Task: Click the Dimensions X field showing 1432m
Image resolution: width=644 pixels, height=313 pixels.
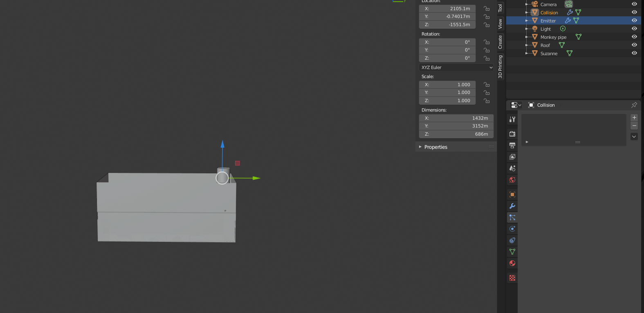Action: click(x=456, y=118)
